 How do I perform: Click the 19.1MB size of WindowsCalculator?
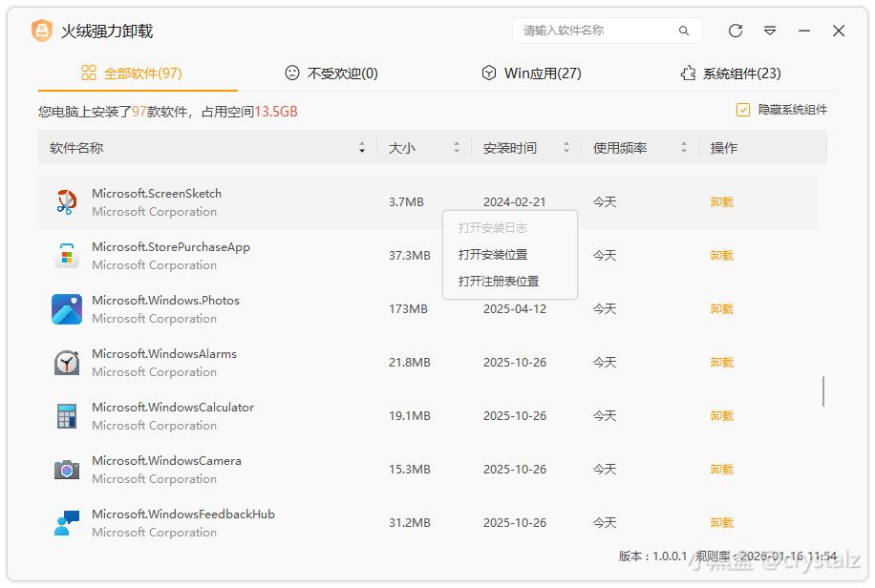pos(410,416)
